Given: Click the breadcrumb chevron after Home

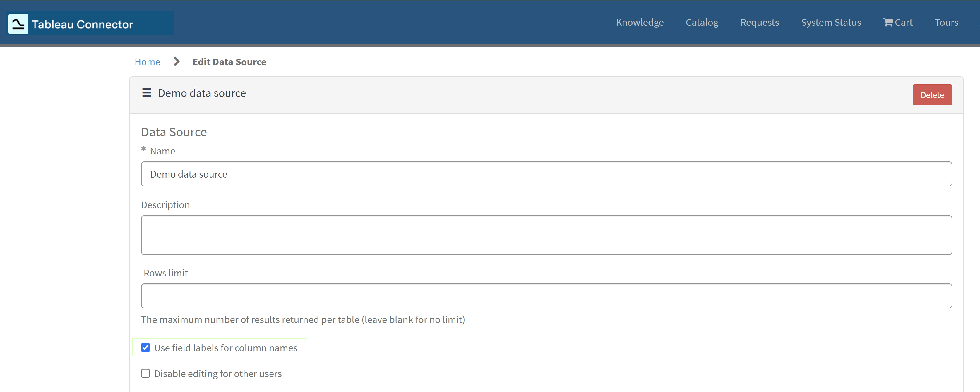Looking at the screenshot, I should click(x=176, y=61).
